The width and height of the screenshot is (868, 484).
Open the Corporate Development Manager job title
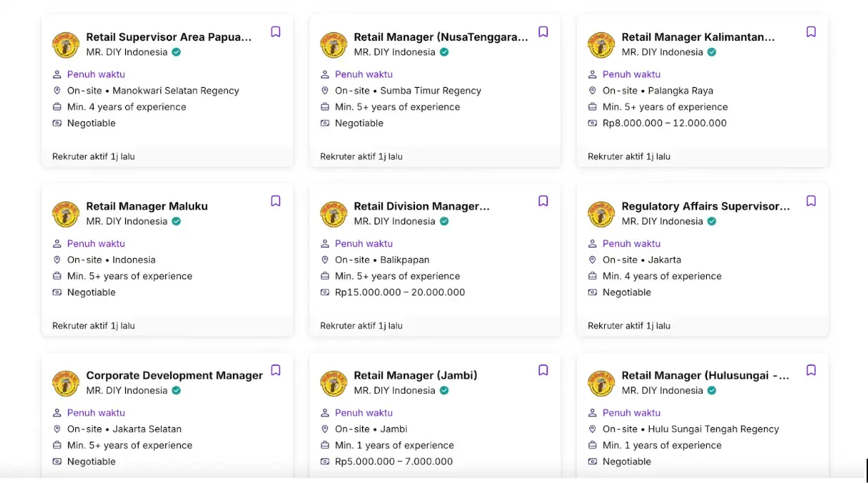pos(174,376)
